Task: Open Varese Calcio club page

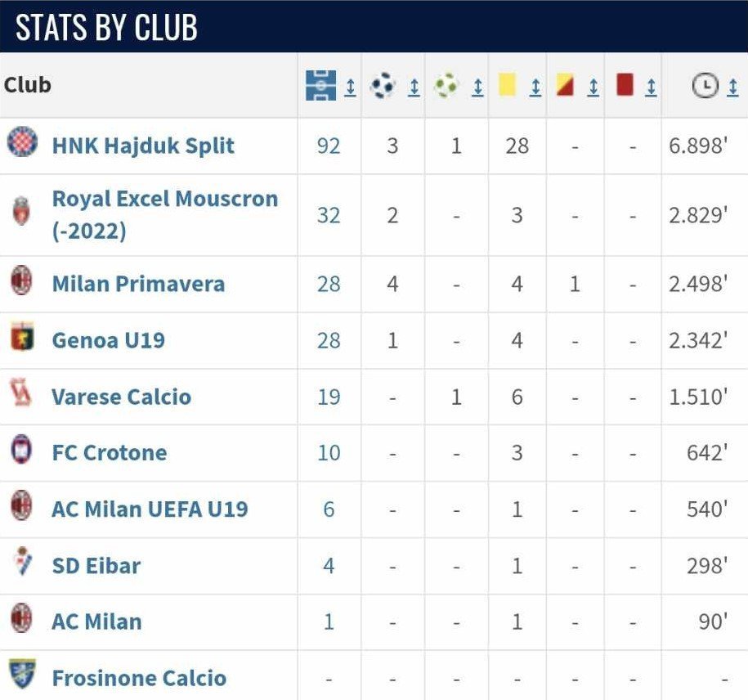Action: point(121,397)
